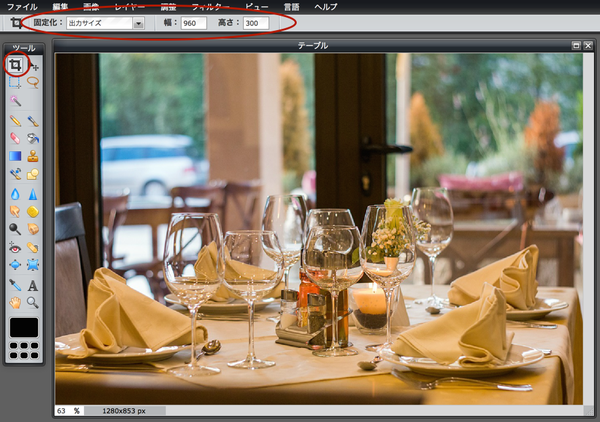Click the テーブル window title bar

312,46
